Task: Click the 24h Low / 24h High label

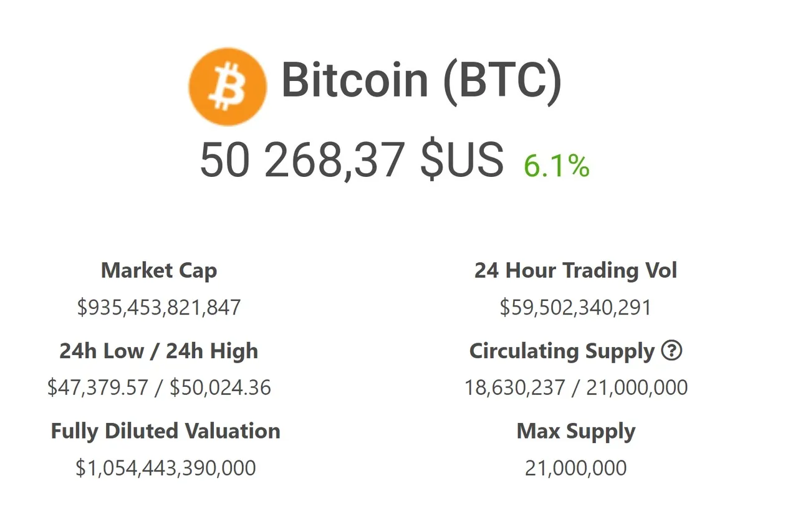Action: pos(159,351)
